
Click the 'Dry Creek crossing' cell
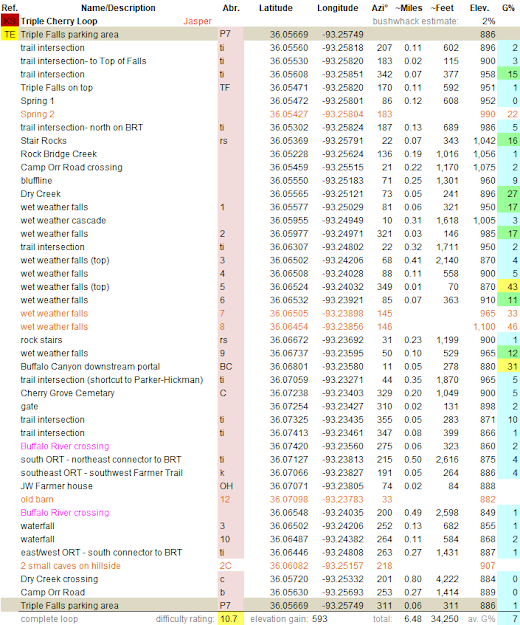(x=59, y=579)
